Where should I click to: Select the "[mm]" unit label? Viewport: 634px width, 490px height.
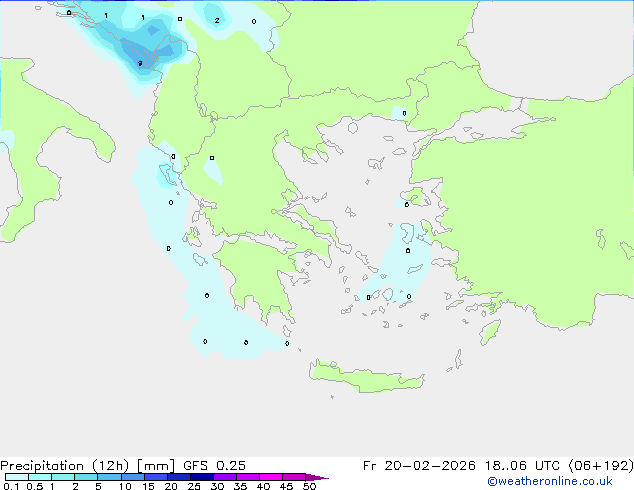[156, 466]
